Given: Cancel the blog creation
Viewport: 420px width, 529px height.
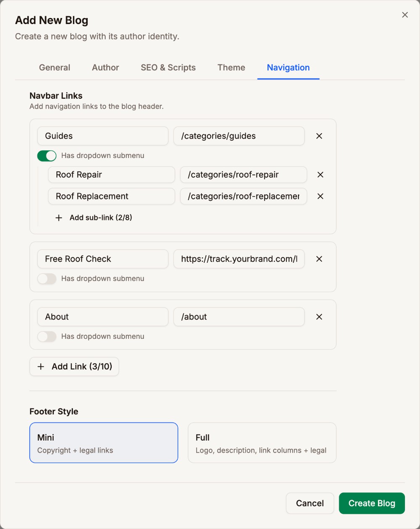Looking at the screenshot, I should point(310,503).
